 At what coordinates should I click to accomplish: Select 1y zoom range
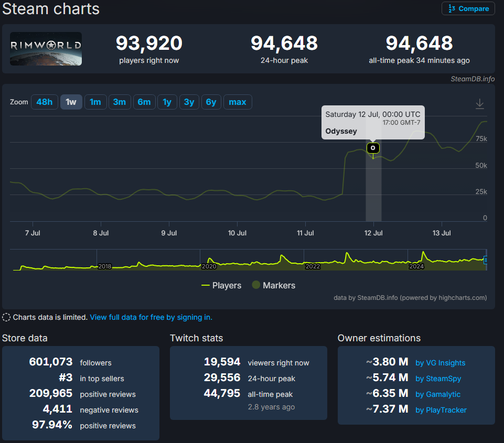coord(167,102)
